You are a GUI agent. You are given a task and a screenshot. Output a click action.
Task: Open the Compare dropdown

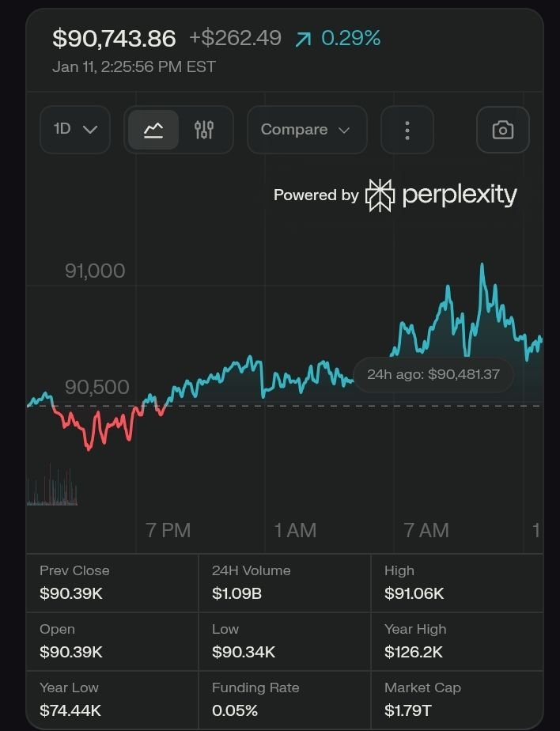pos(307,130)
